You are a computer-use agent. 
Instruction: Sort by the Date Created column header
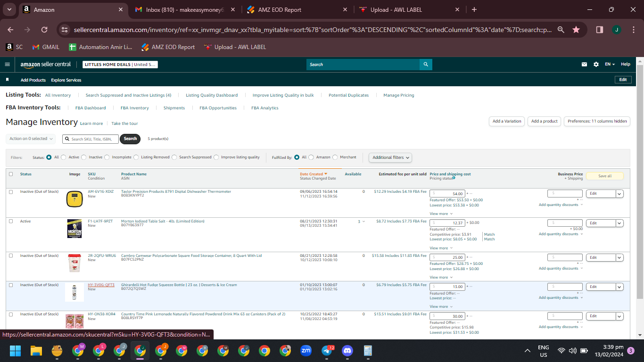[x=314, y=174]
